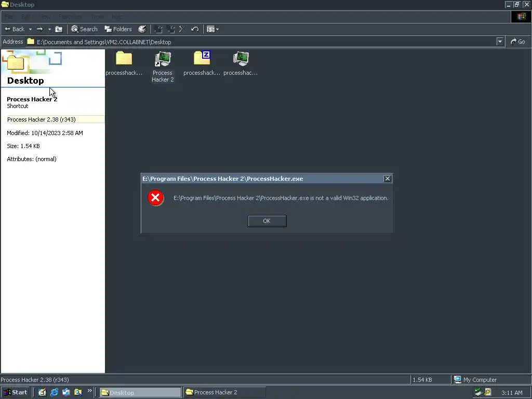Click the Undo toolbar icon
532x399 pixels.
point(195,29)
